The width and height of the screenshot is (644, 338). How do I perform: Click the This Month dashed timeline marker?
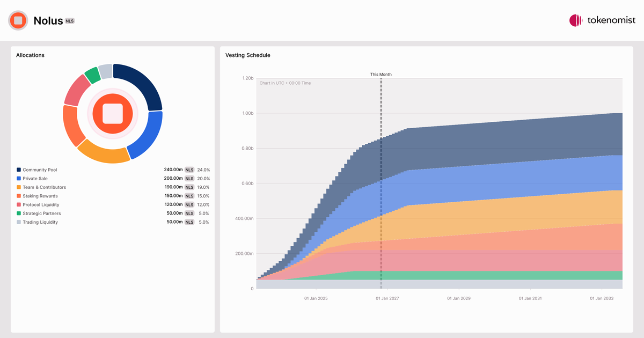381,183
